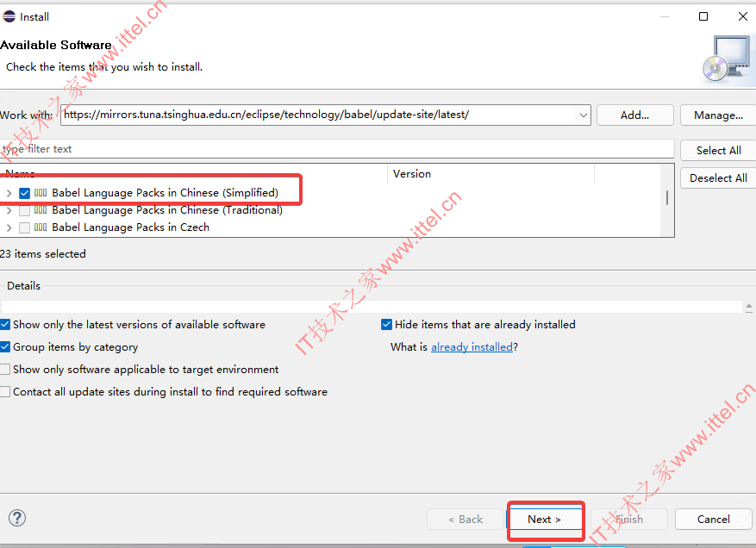Click Select All button
Screen dimensions: 756x548
pyautogui.click(x=718, y=151)
